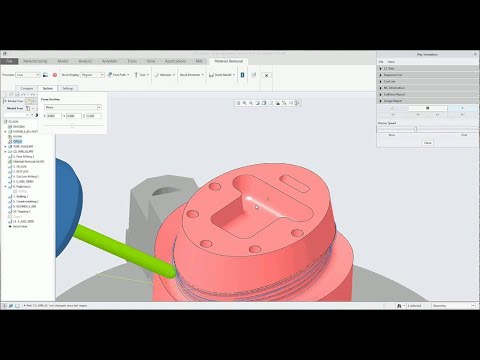
Task: Open the Tool dropdown menu
Action: coord(141,75)
